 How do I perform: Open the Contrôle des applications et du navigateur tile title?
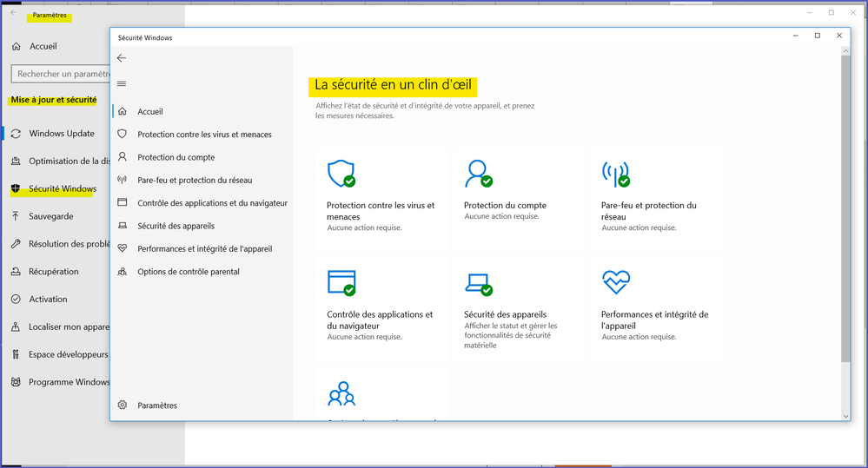click(x=380, y=320)
